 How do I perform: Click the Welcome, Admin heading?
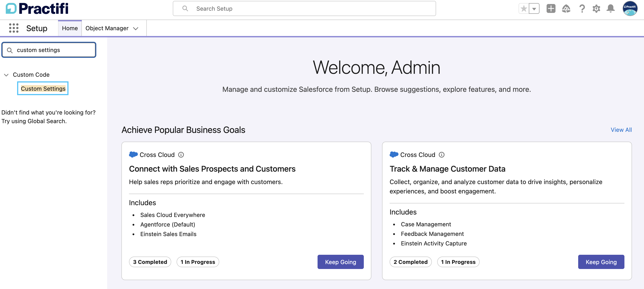[x=376, y=68]
